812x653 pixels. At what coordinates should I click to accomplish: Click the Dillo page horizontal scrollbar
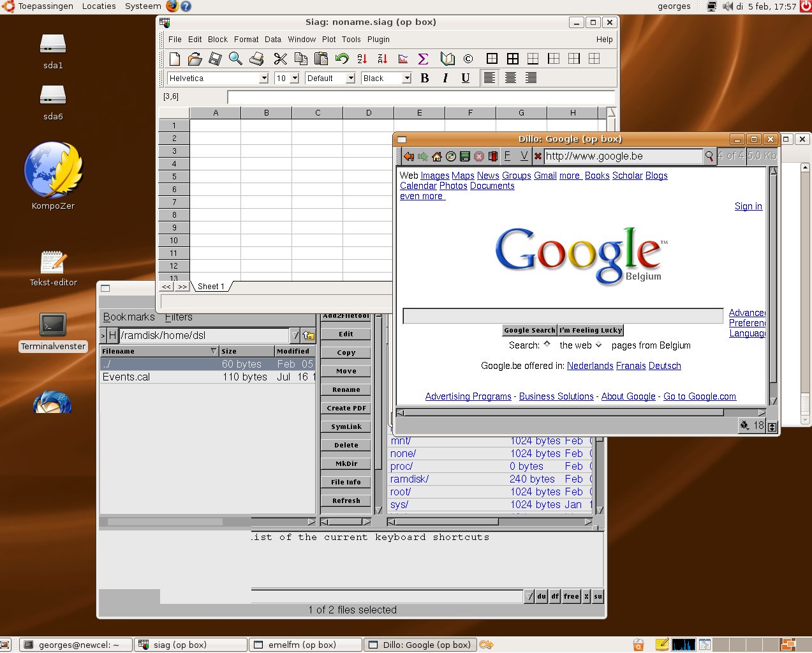(581, 412)
